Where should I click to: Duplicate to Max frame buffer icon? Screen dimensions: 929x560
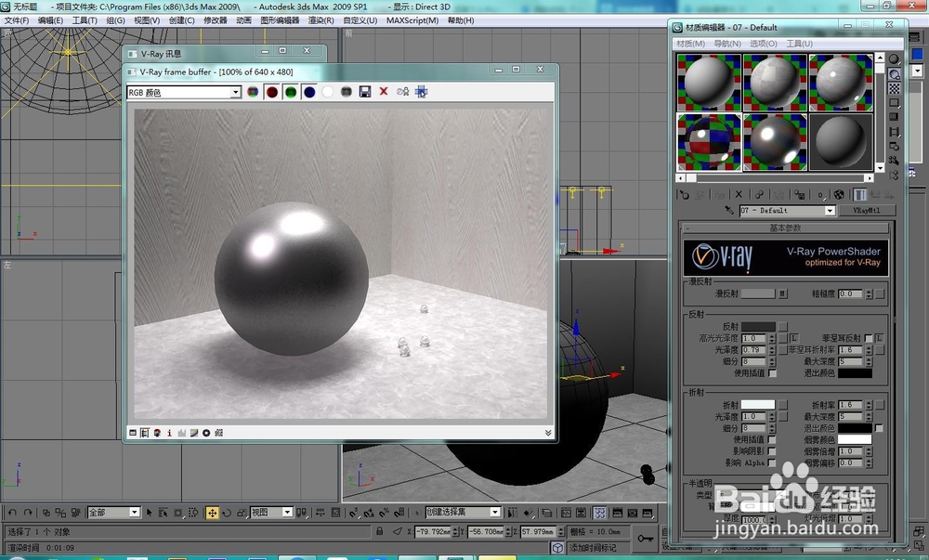402,92
